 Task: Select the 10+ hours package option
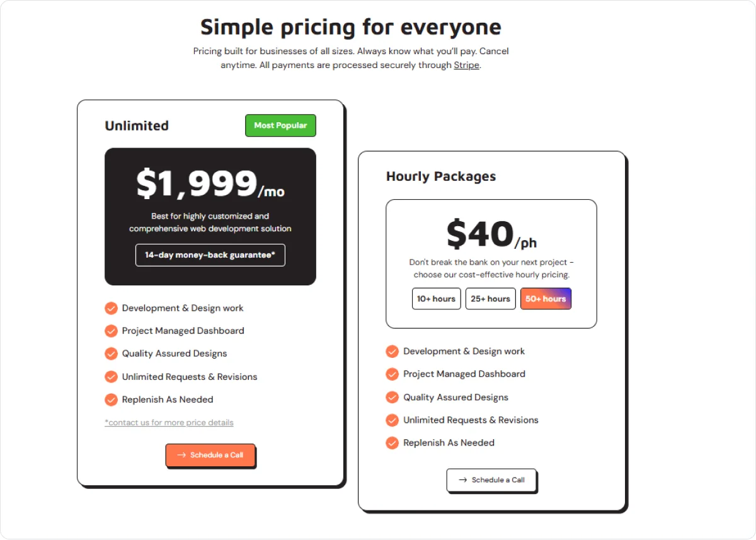(437, 299)
